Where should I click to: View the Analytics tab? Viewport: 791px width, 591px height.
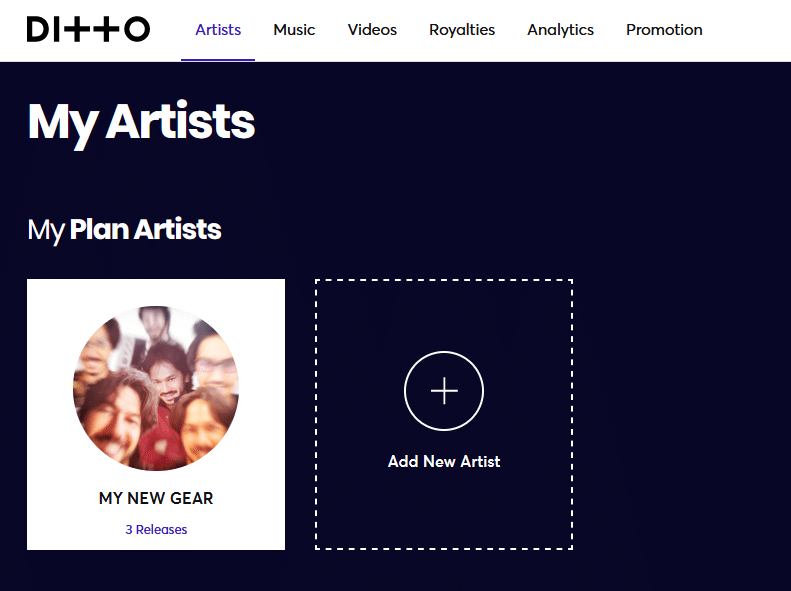click(x=560, y=30)
